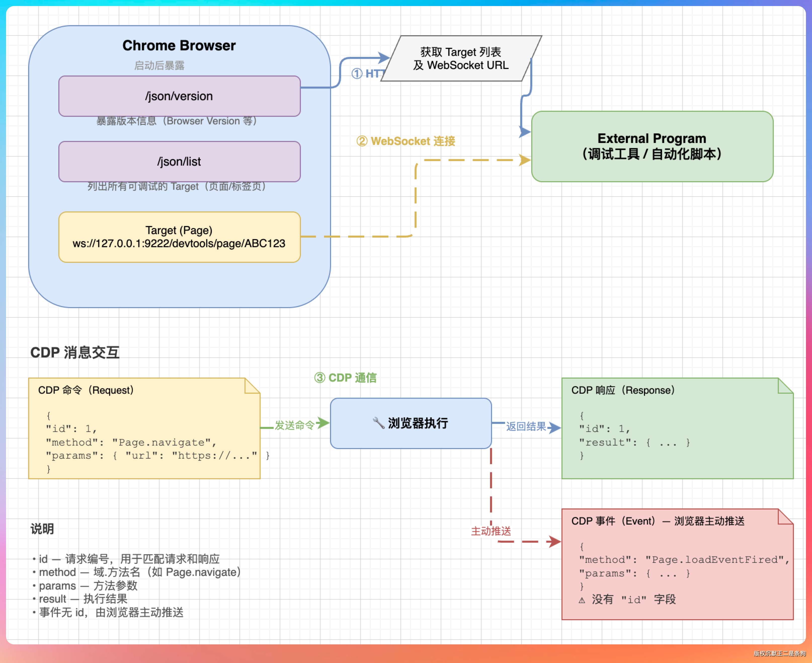Click the 主动推送 arrow label
This screenshot has width=812, height=663.
[491, 531]
